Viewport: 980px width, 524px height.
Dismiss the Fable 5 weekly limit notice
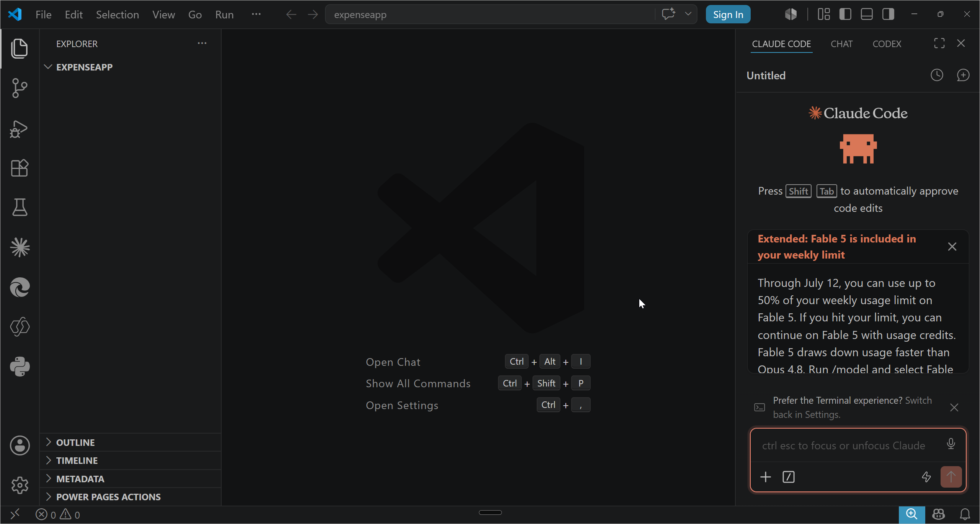[952, 247]
